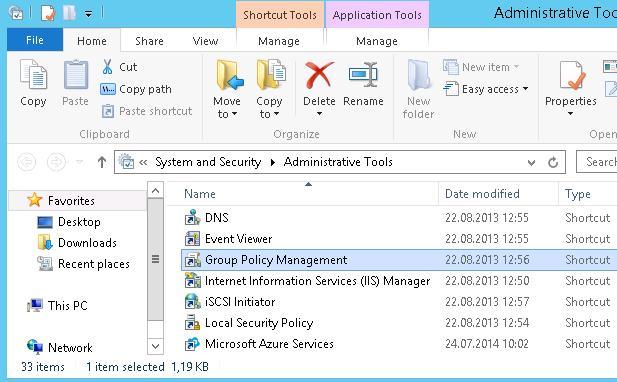Click the Cut scissors icon

(x=107, y=67)
